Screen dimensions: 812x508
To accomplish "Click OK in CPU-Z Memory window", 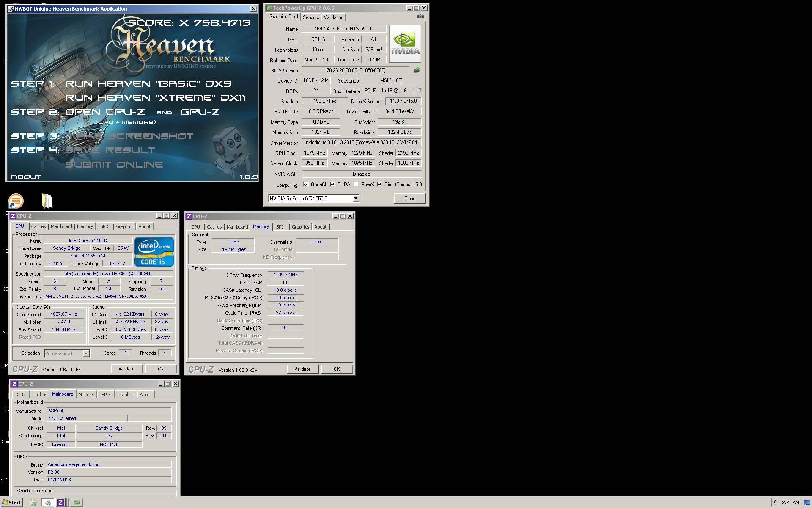I will pyautogui.click(x=337, y=369).
